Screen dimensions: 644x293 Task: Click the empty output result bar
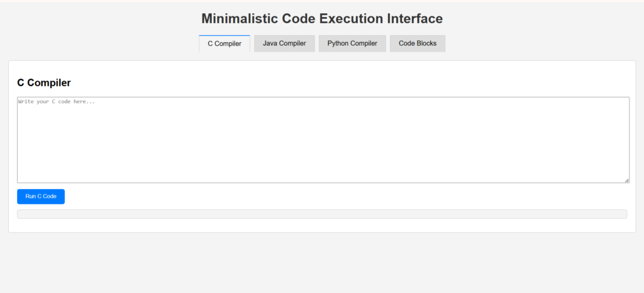pos(322,214)
